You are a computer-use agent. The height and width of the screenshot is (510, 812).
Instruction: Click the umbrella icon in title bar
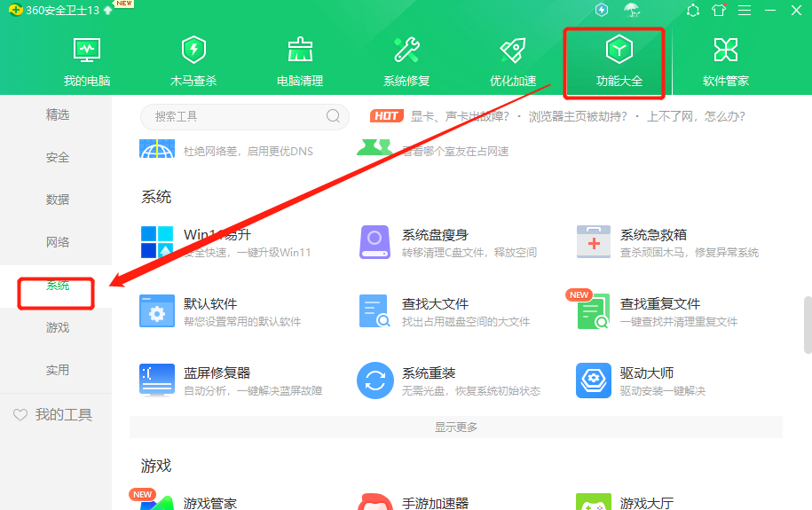[632, 10]
